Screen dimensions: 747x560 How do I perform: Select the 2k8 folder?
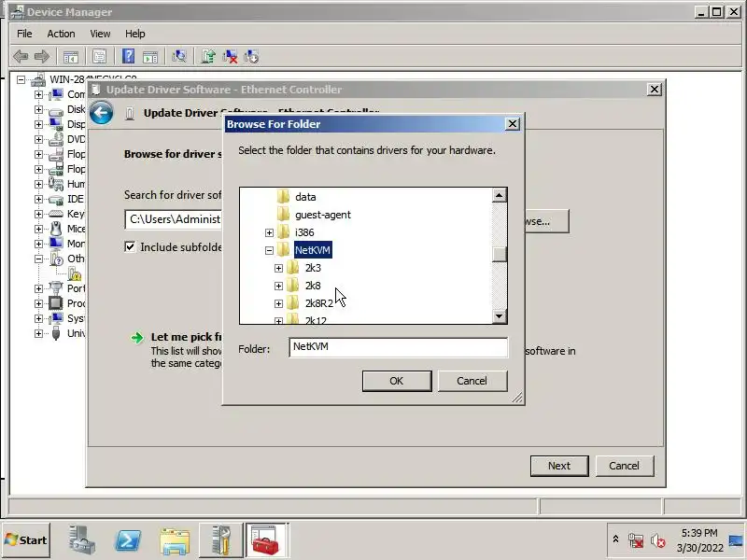coord(313,286)
